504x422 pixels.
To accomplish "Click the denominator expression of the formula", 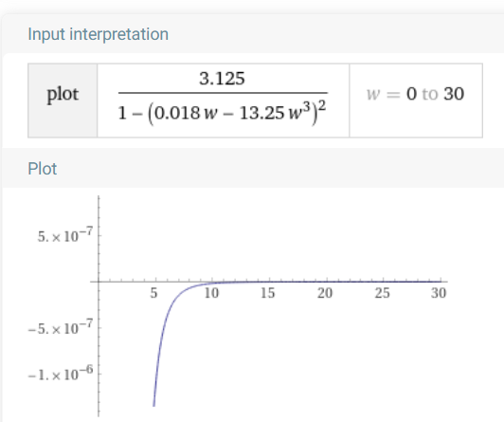I will (x=222, y=112).
